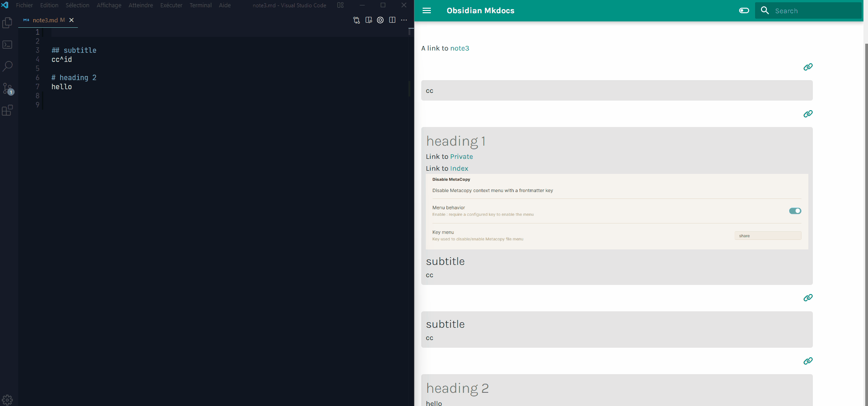Select the note3.md editor tab
The image size is (868, 406).
48,20
